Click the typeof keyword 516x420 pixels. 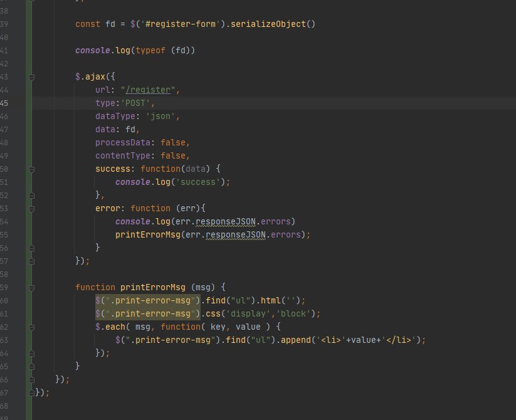pos(150,50)
